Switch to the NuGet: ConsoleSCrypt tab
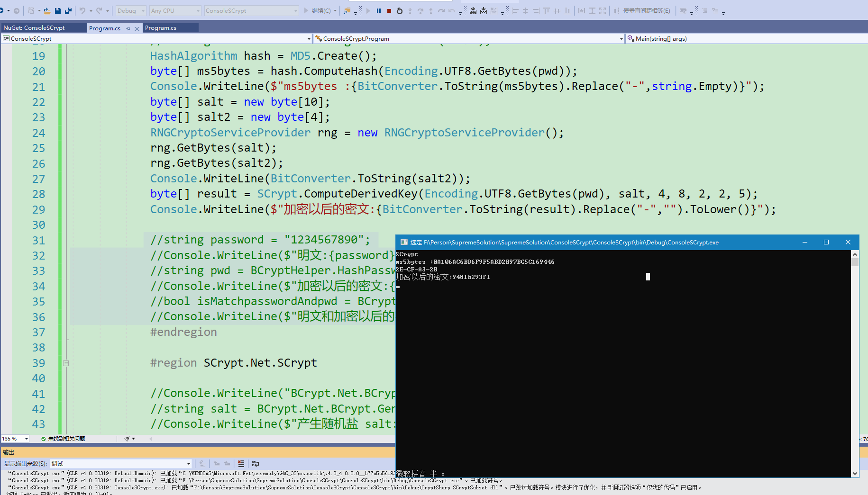 pyautogui.click(x=34, y=28)
